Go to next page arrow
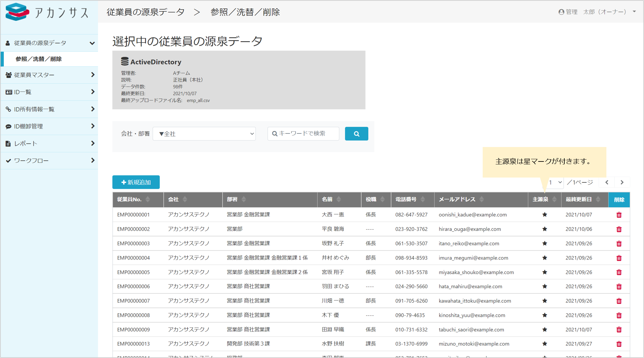The height and width of the screenshot is (358, 644). 622,182
